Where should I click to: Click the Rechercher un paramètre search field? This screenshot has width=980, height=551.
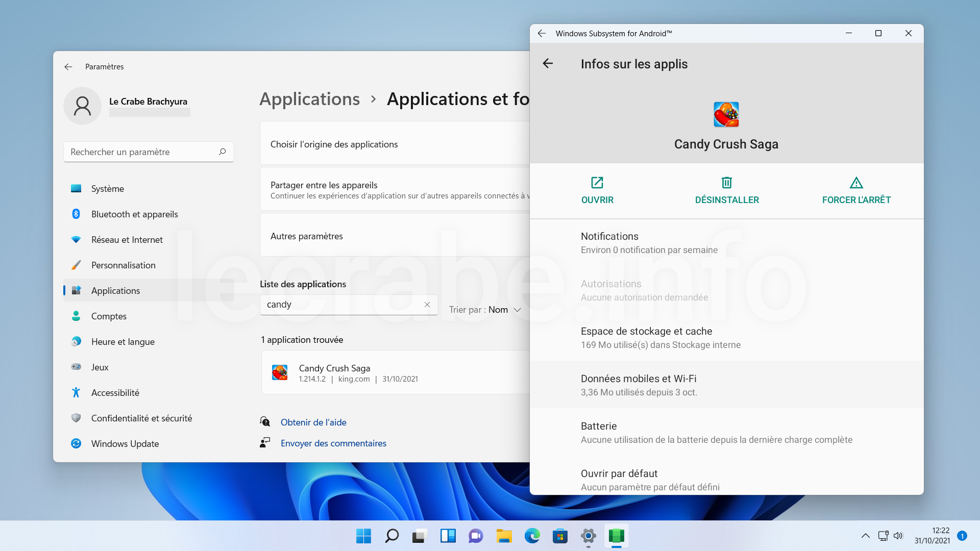point(149,152)
